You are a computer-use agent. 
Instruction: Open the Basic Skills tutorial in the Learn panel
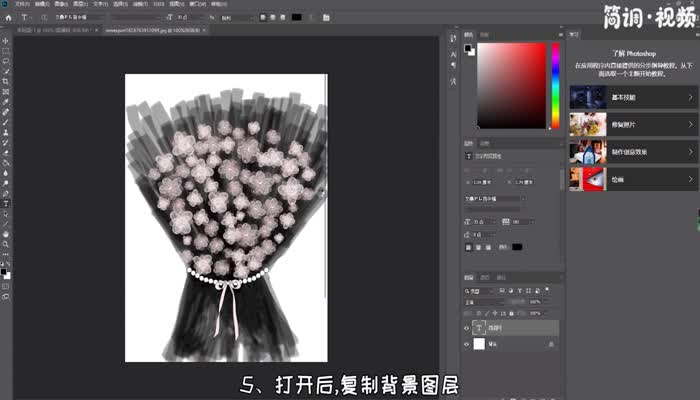[632, 96]
